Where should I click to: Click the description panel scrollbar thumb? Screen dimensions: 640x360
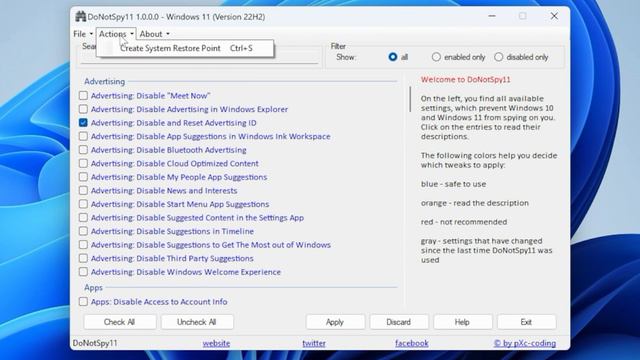pos(410,99)
